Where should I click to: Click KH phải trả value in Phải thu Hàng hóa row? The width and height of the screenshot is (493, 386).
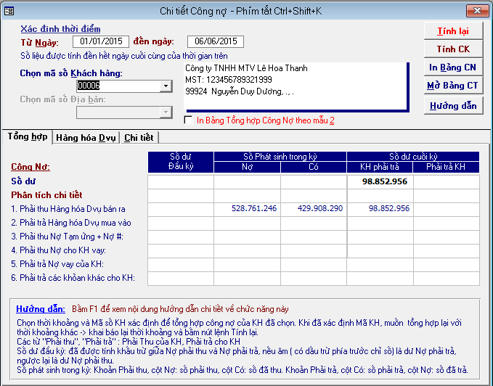coord(389,208)
